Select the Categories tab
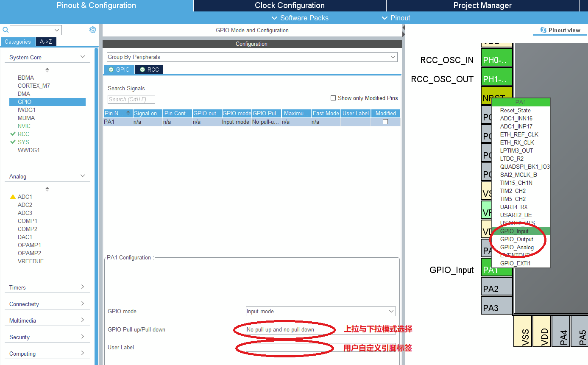The image size is (588, 365). click(18, 42)
